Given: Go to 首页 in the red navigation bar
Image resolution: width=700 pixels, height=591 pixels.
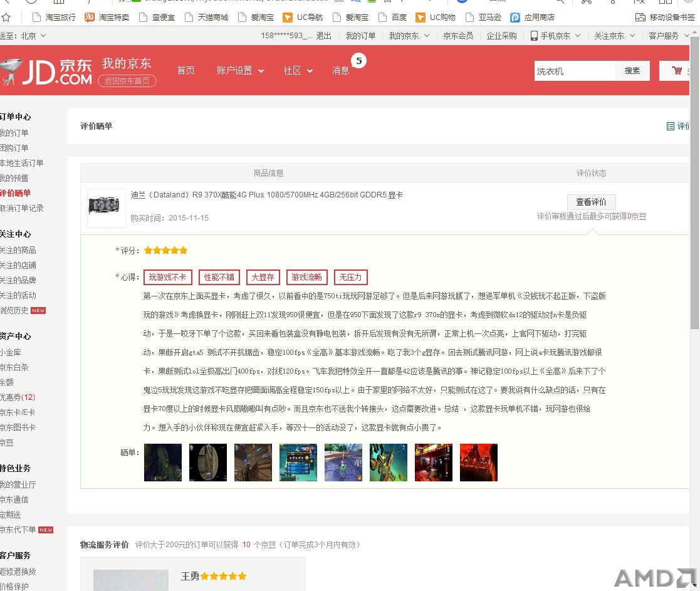Looking at the screenshot, I should point(185,71).
